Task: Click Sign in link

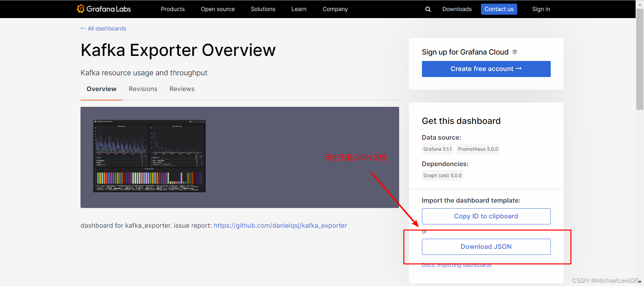Action: 541,9
